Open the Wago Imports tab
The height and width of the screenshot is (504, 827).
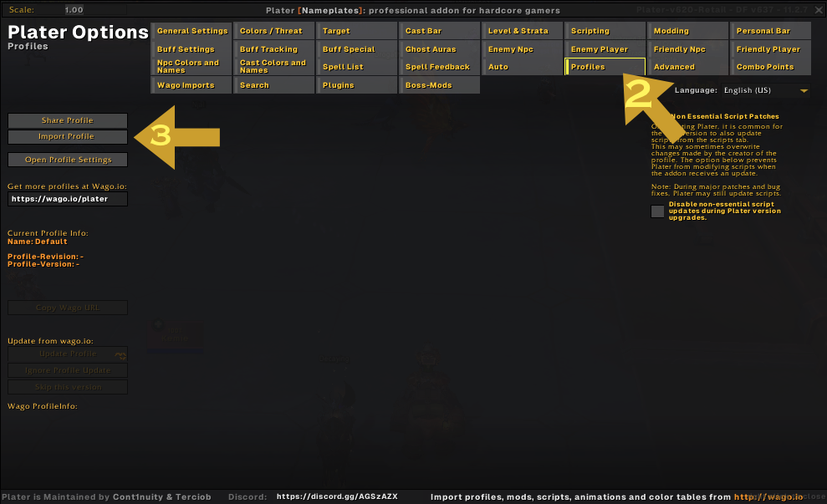click(x=191, y=85)
